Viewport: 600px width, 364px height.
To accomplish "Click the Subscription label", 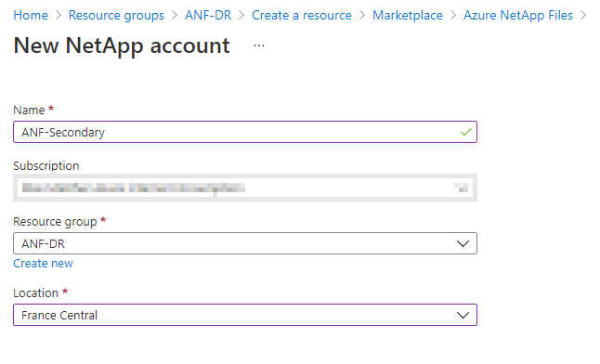I will point(46,165).
